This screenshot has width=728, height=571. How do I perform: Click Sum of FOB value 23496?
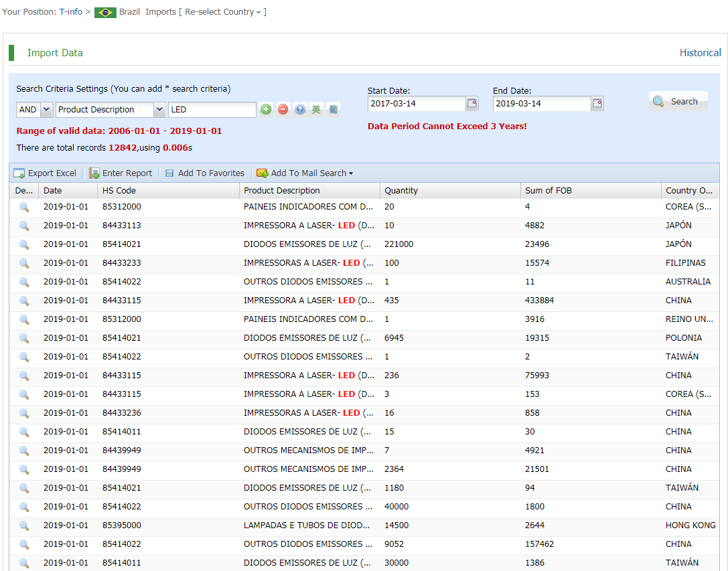537,244
